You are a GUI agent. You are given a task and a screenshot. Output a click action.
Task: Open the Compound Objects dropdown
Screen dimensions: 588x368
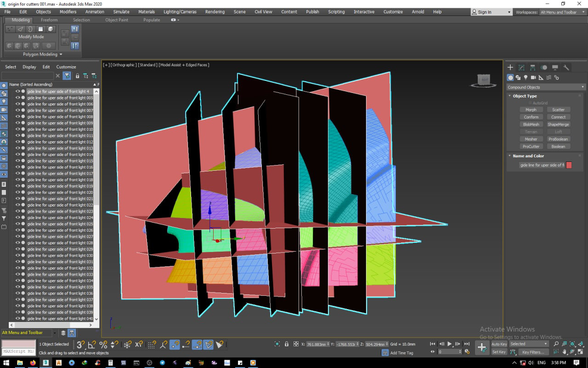[545, 87]
